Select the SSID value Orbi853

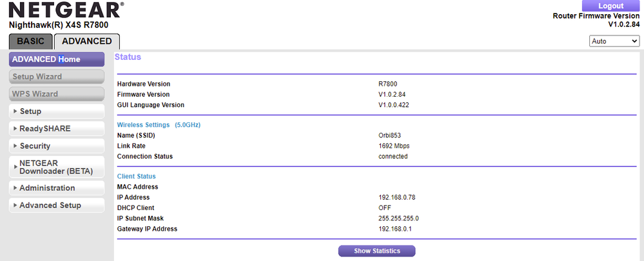[389, 135]
